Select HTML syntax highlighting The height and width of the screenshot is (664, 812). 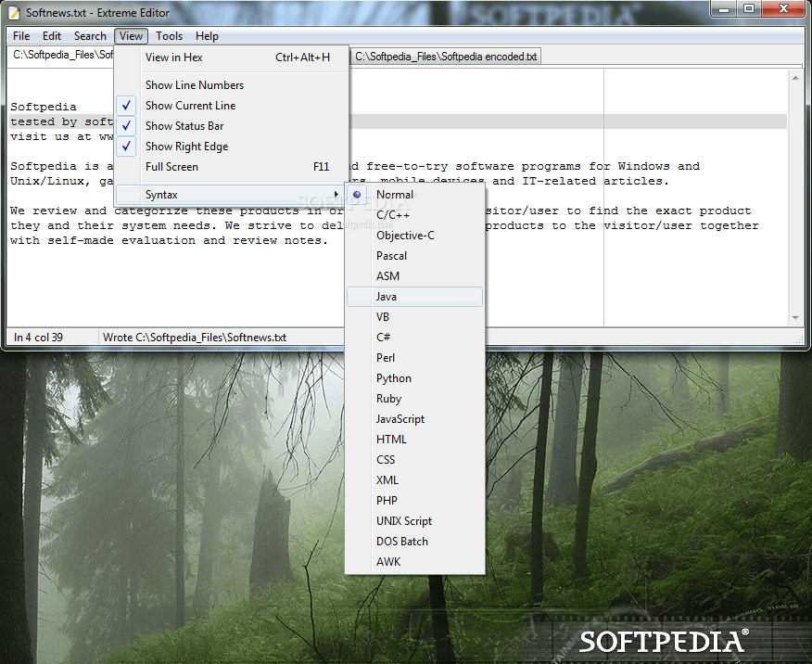pyautogui.click(x=414, y=440)
